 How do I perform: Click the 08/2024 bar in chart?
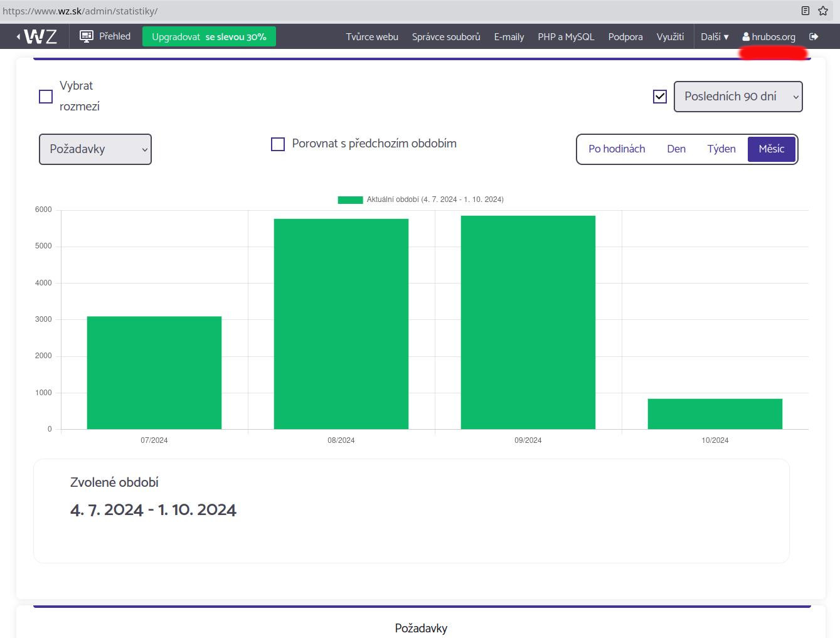[x=341, y=324]
